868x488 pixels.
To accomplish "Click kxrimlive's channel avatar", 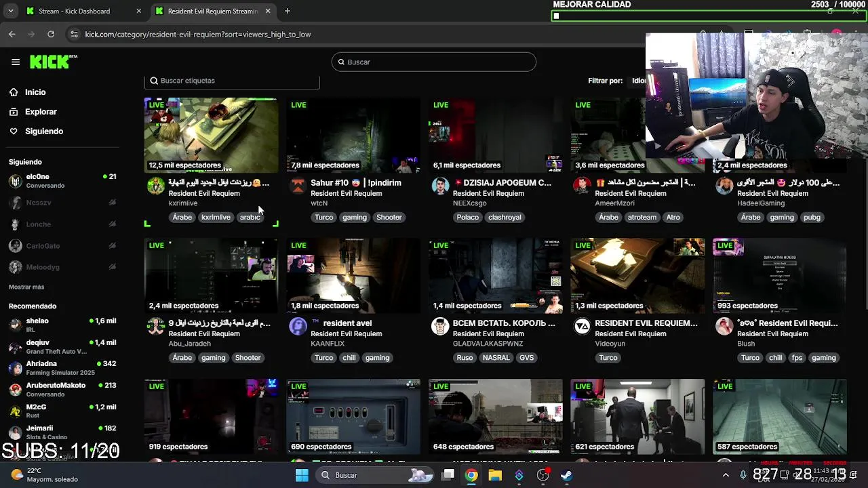I will coord(156,186).
